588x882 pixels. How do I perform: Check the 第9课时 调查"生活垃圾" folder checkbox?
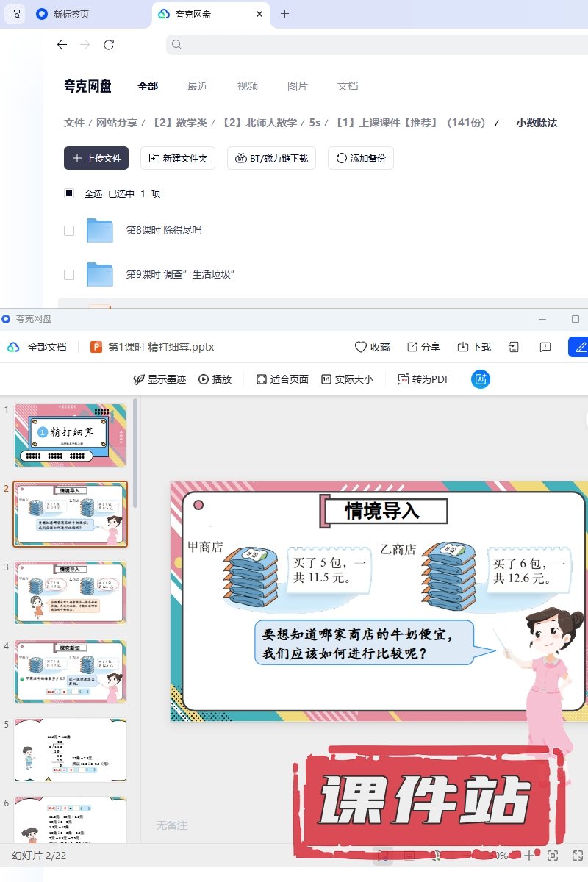pos(69,275)
